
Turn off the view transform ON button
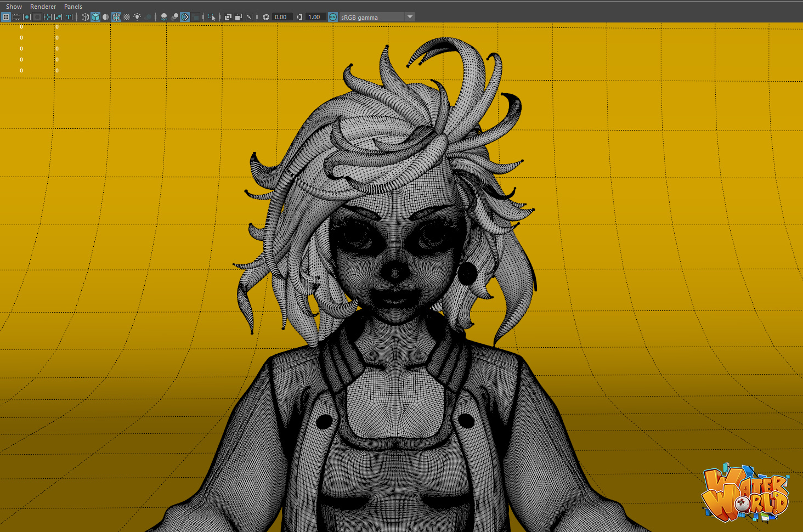point(333,17)
